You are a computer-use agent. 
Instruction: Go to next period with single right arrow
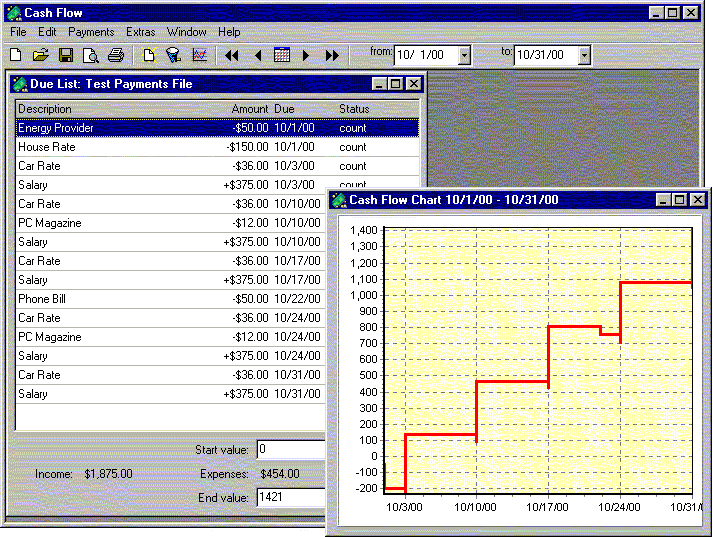[x=306, y=55]
